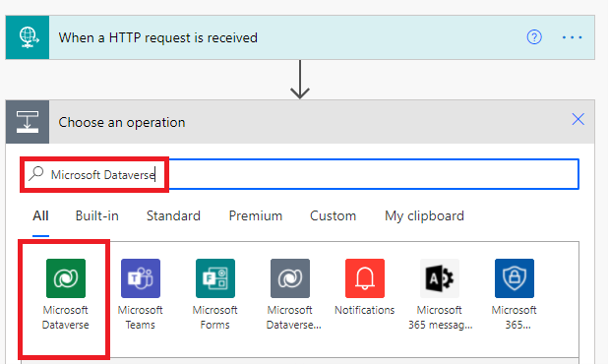
Task: View the Custom connectors tab
Action: [x=333, y=215]
